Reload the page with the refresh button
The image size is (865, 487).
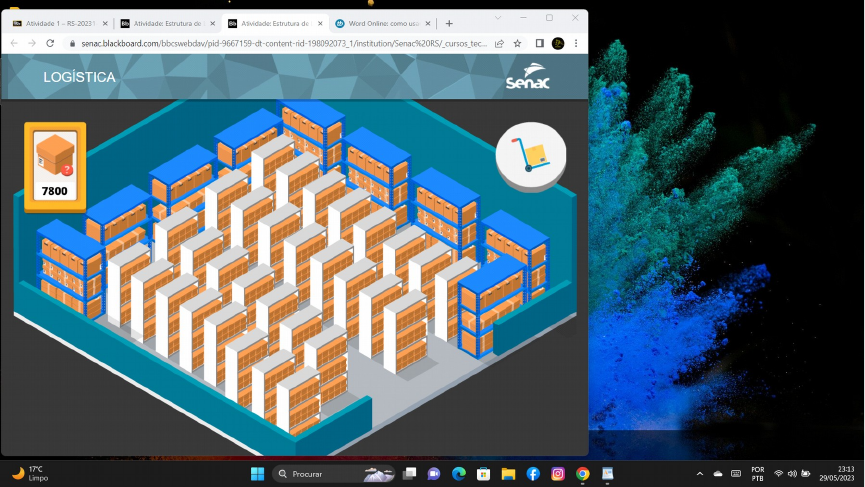50,43
